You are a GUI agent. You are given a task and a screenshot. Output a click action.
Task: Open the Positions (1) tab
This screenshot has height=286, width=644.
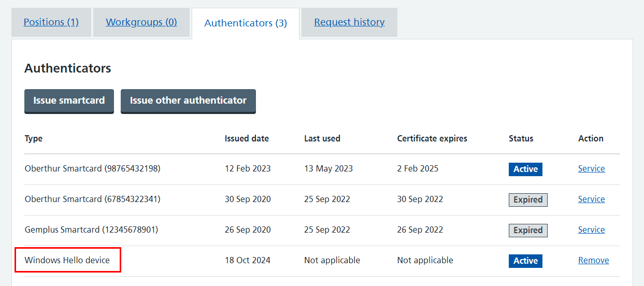point(51,22)
